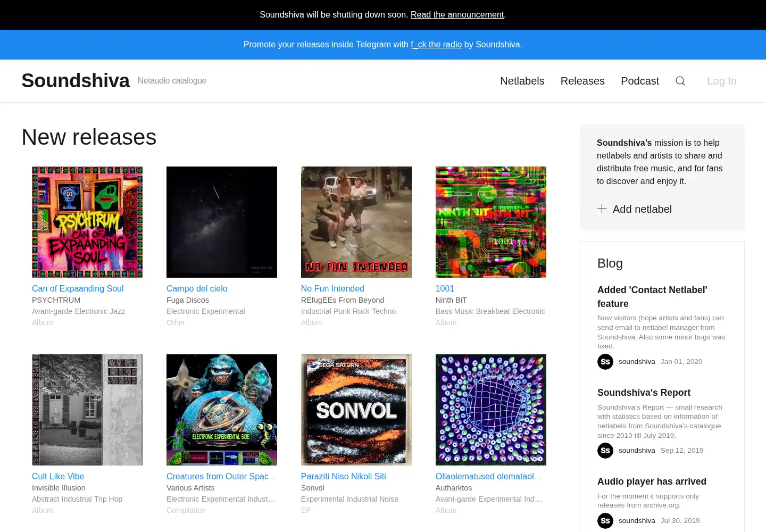The image size is (766, 532).
Task: Open No Fun Intended cover image
Action: (356, 222)
